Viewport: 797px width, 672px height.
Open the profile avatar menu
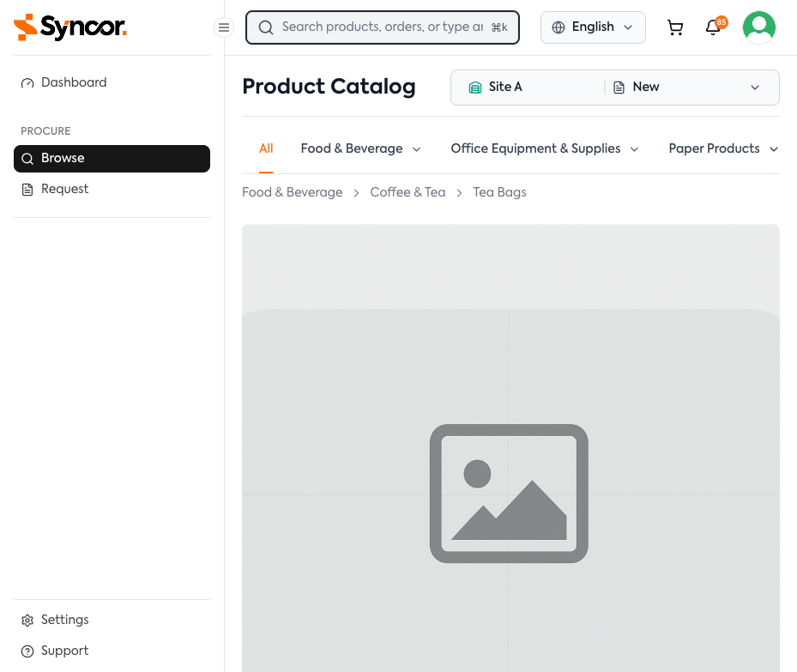tap(758, 27)
